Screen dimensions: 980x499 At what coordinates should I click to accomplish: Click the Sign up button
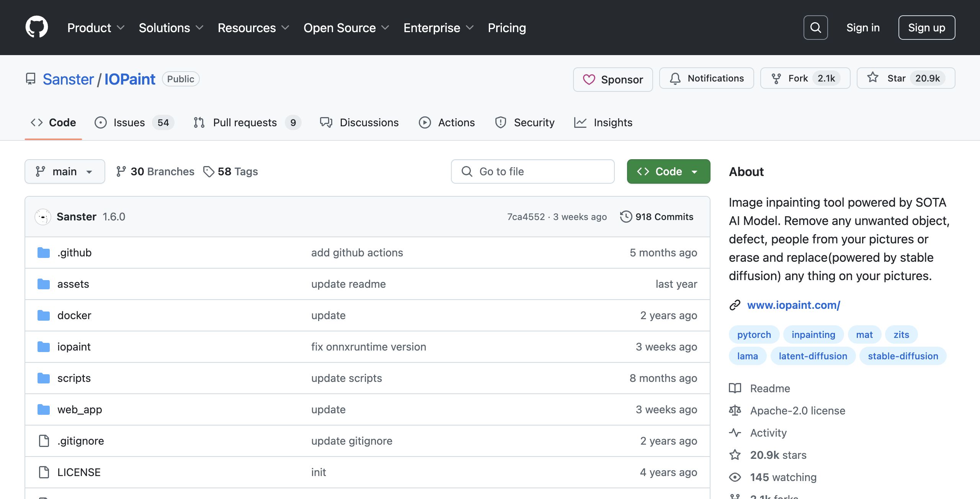[x=926, y=28]
